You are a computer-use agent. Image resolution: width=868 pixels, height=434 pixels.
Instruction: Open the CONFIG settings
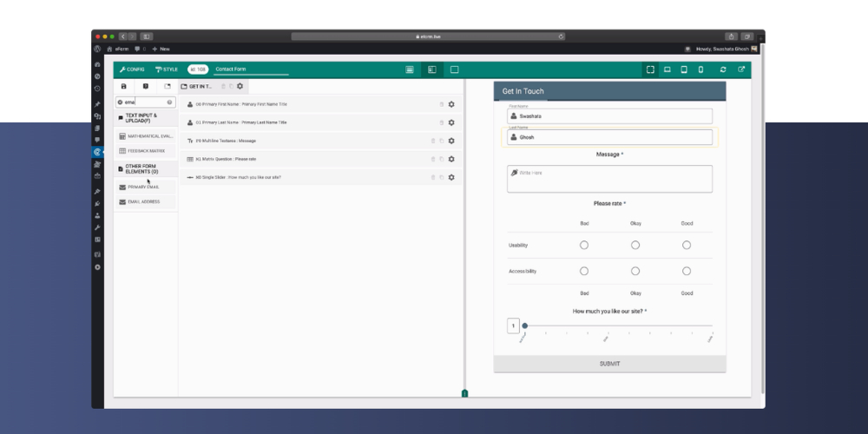132,69
